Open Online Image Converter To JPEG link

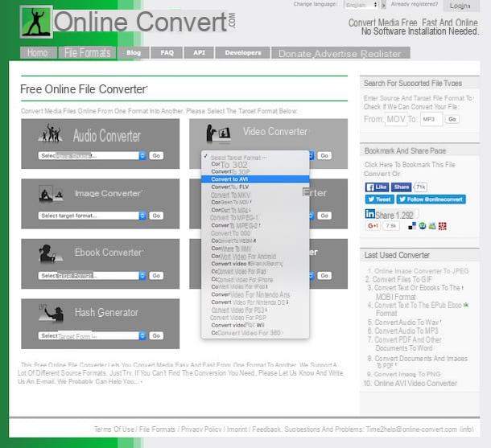point(421,271)
